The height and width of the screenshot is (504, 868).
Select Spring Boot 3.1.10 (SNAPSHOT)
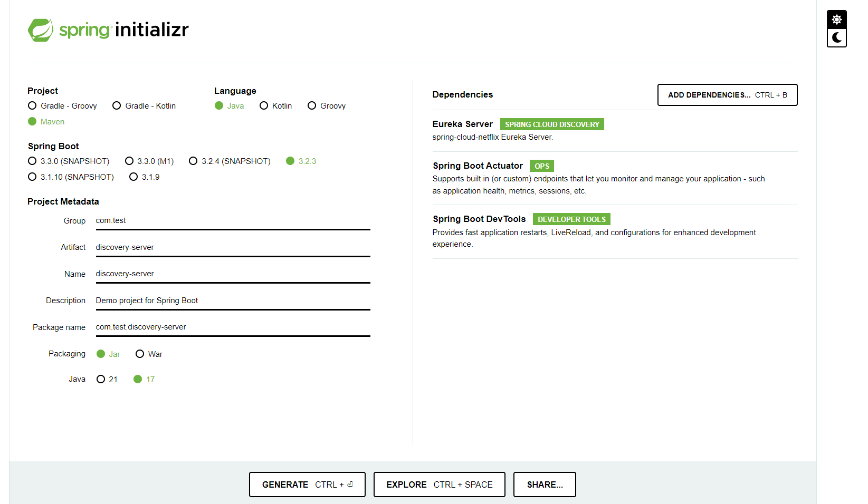(x=71, y=177)
